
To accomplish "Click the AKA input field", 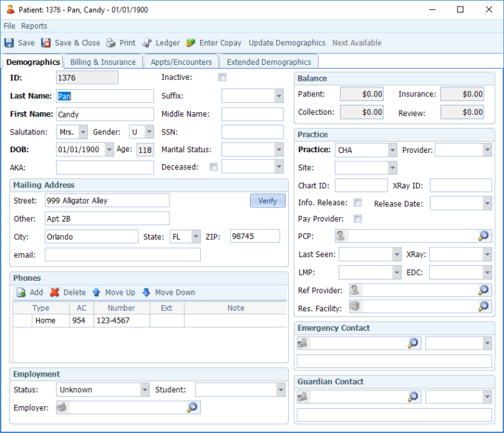I will (105, 167).
